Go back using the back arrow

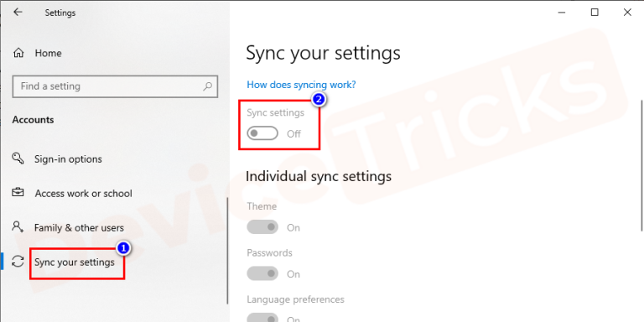pos(18,13)
